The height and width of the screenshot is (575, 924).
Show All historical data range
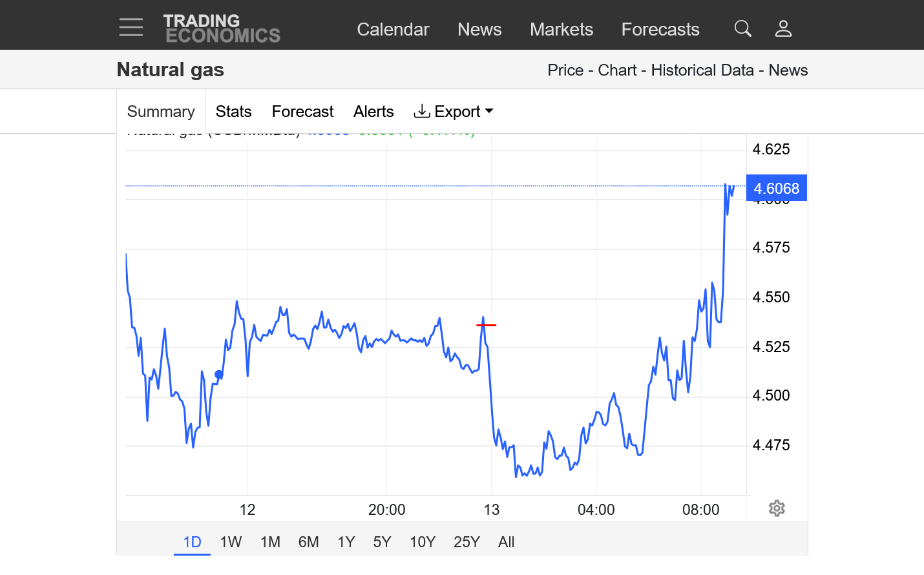[x=506, y=542]
